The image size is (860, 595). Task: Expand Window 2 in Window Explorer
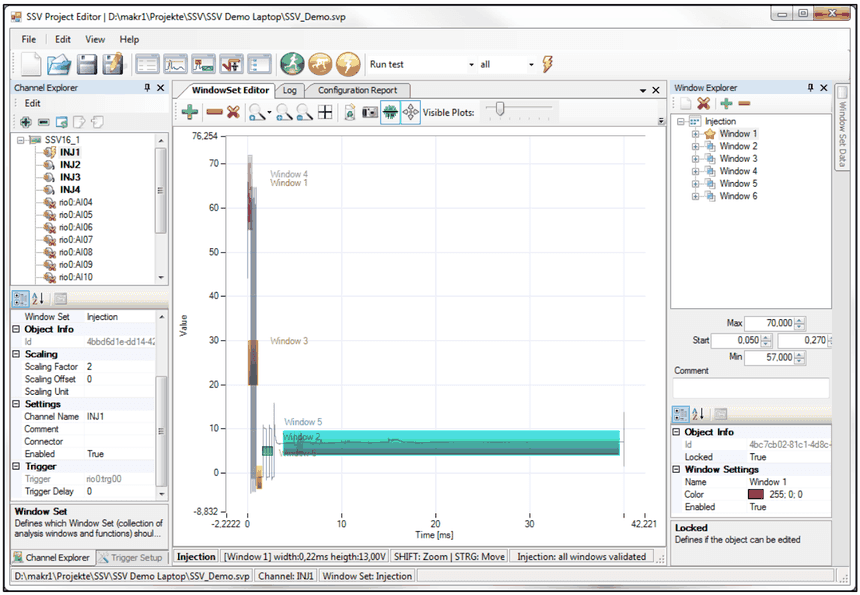(695, 146)
